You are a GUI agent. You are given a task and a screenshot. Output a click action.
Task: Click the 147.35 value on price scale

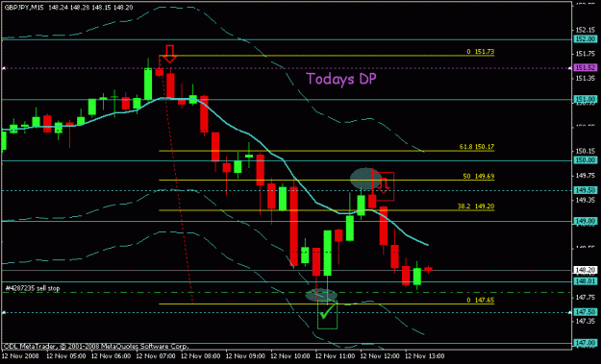[585, 321]
